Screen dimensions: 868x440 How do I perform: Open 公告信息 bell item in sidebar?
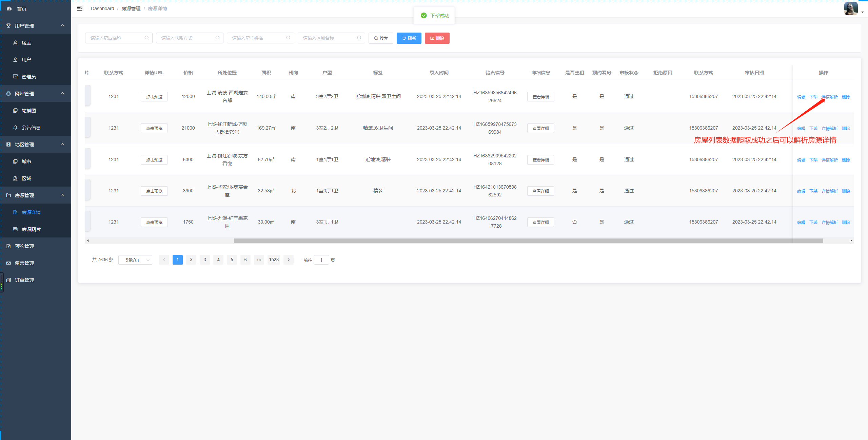[x=31, y=128]
